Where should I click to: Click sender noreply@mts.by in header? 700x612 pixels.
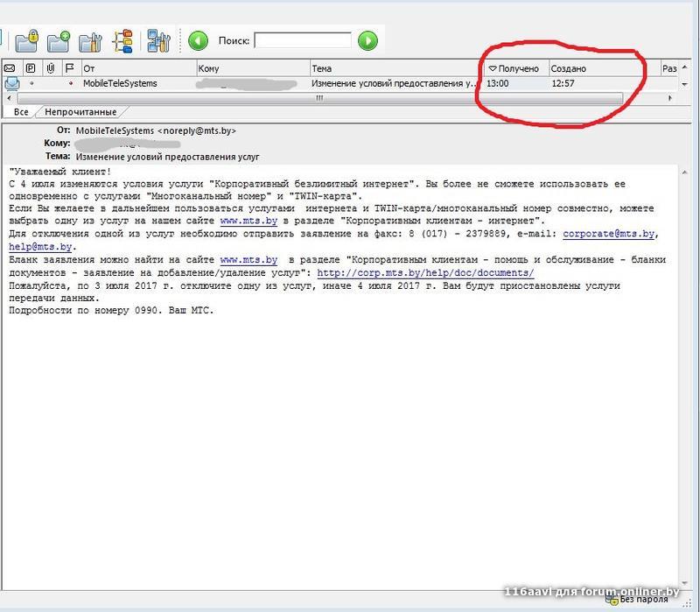(x=196, y=130)
